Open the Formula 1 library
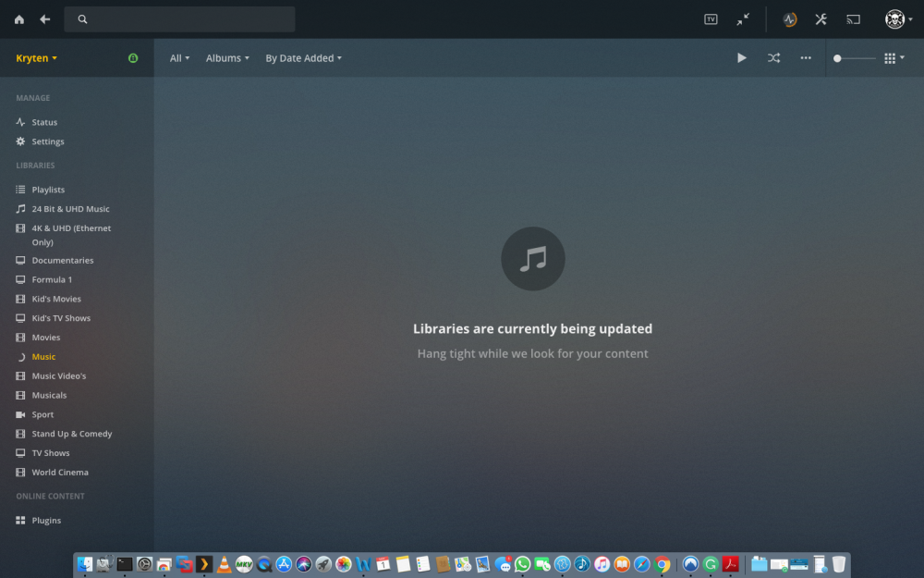 [52, 279]
